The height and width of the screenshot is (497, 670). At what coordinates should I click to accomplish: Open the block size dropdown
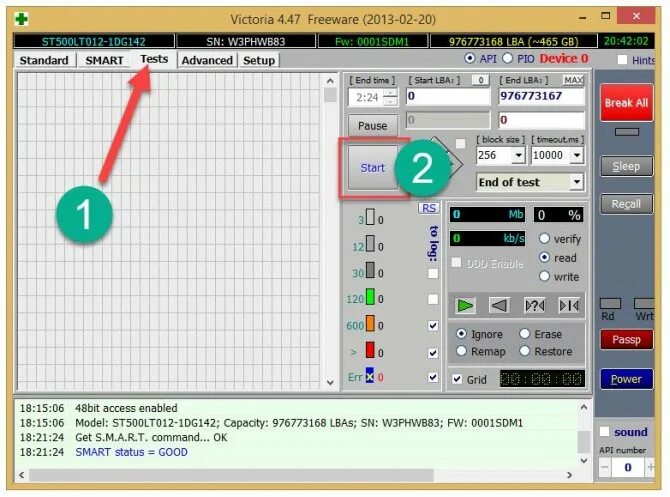click(518, 155)
